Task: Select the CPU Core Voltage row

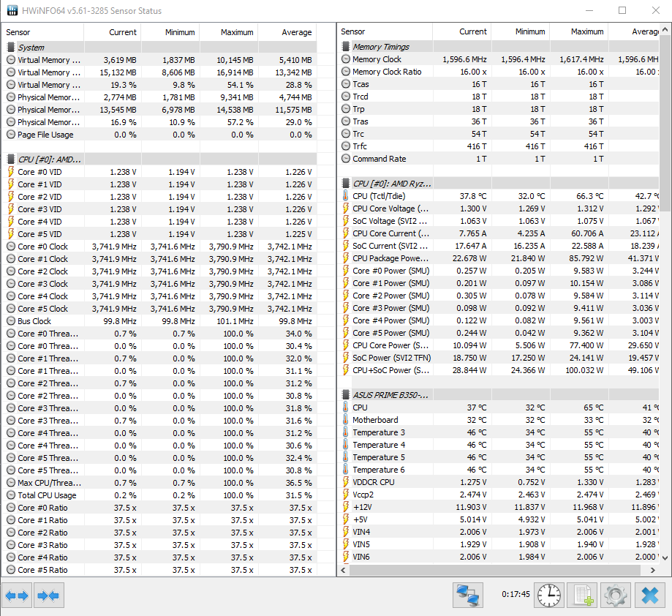Action: (499, 209)
